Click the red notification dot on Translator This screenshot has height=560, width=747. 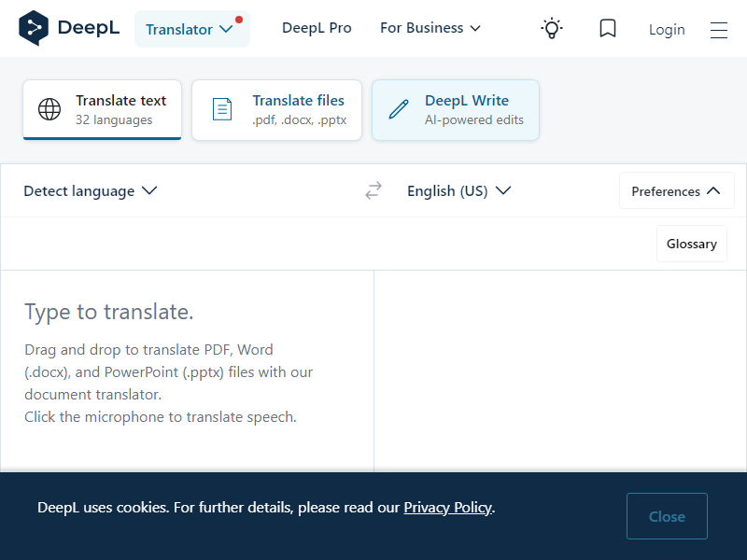click(239, 20)
